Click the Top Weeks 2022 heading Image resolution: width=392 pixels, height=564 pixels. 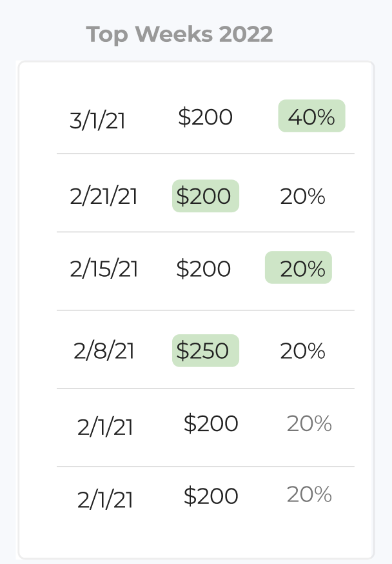[179, 34]
